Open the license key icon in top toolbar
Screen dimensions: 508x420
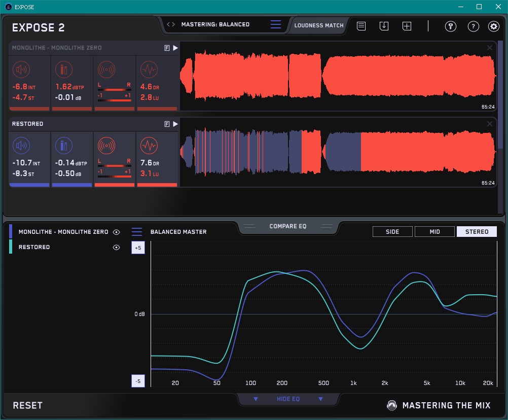point(450,26)
